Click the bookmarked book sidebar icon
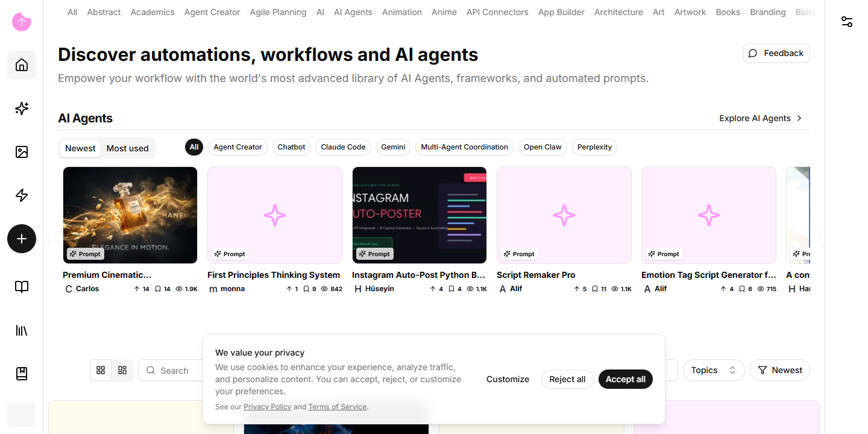Screen dimensions: 868x434 click(22, 374)
